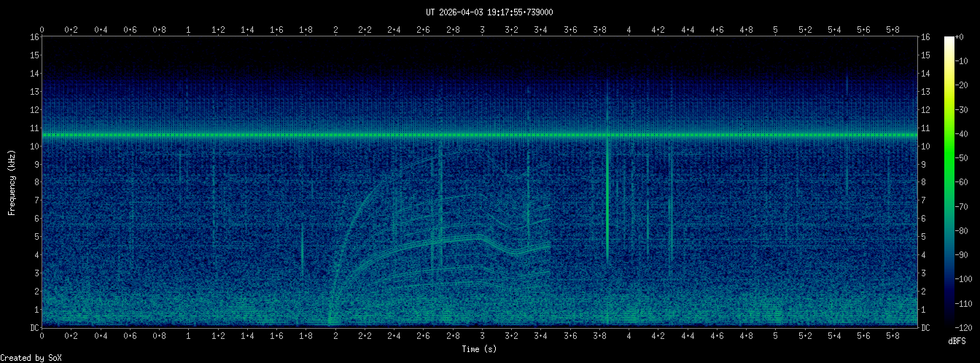
Task: Click the 1 second tick on top time axis
Action: (x=189, y=30)
